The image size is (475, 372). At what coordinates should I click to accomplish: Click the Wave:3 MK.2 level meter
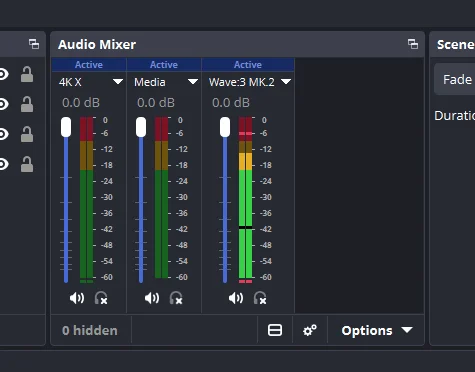(x=245, y=199)
